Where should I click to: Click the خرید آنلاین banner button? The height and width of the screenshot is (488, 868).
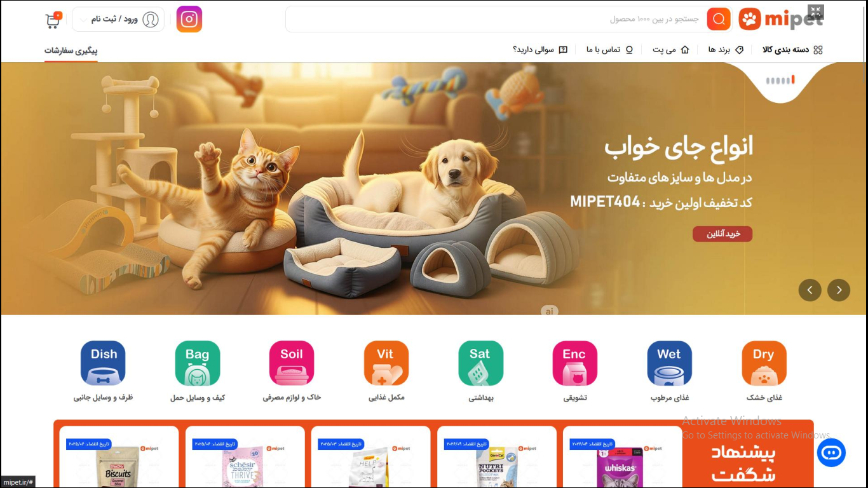click(722, 234)
